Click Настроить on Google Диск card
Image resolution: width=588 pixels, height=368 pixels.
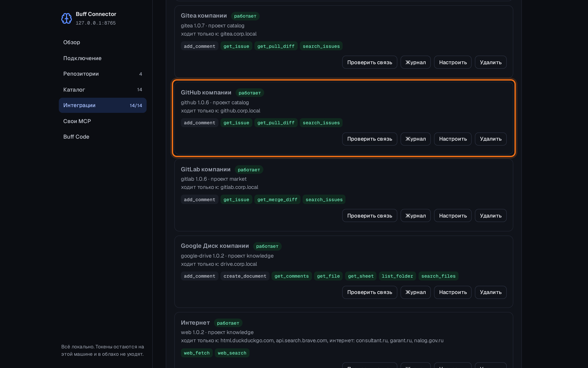pyautogui.click(x=453, y=292)
